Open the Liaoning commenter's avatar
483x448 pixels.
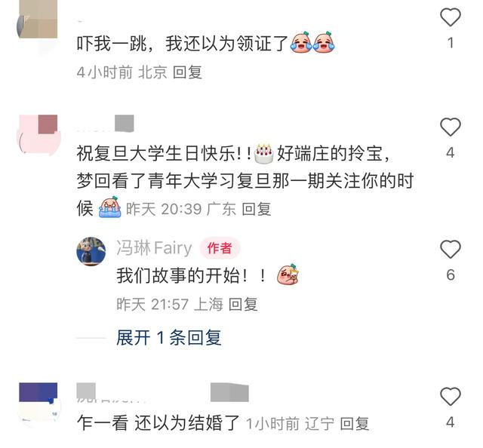coord(38,404)
